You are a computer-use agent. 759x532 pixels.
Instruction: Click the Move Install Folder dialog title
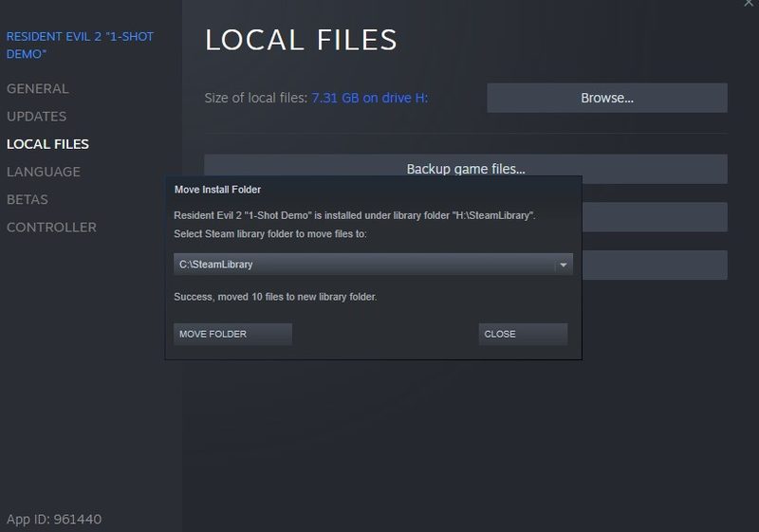pos(217,190)
